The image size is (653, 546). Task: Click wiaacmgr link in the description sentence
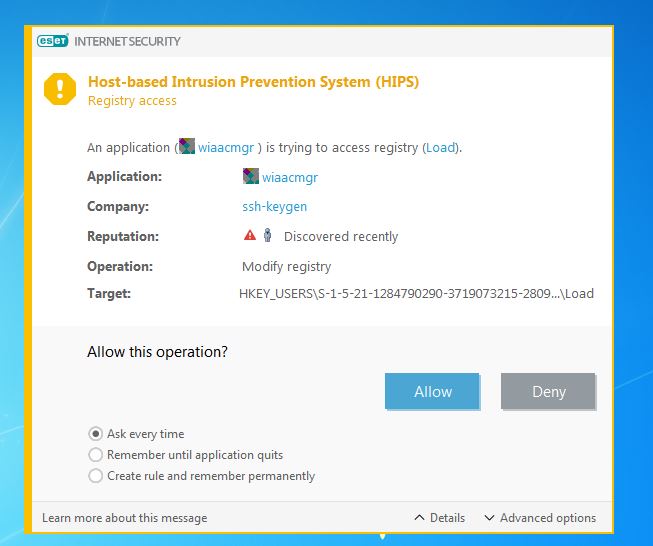coord(226,147)
